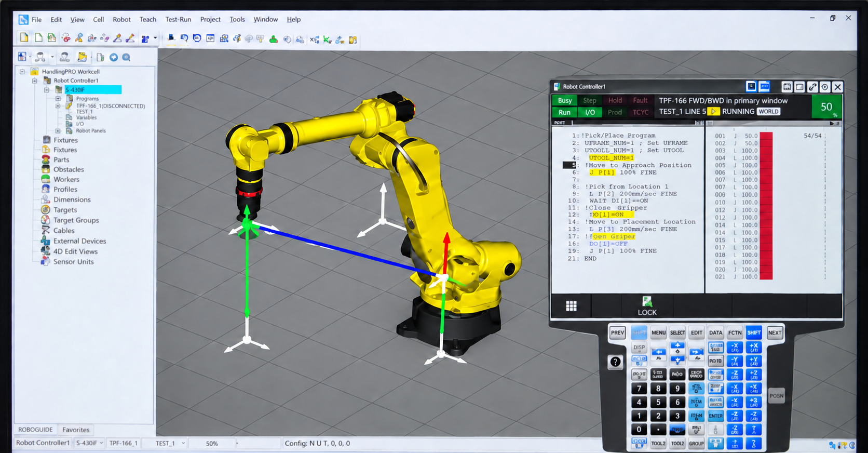Toggle the Busy status indicator

(565, 100)
